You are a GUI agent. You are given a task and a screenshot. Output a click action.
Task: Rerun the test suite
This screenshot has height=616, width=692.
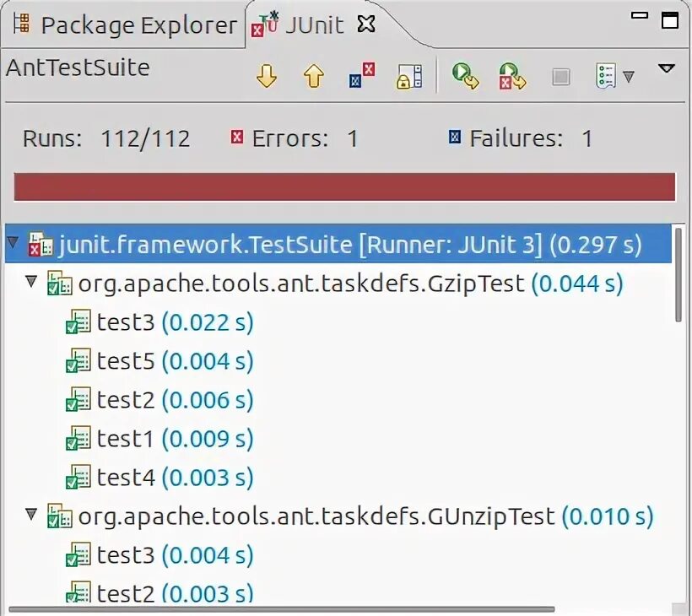click(x=465, y=76)
